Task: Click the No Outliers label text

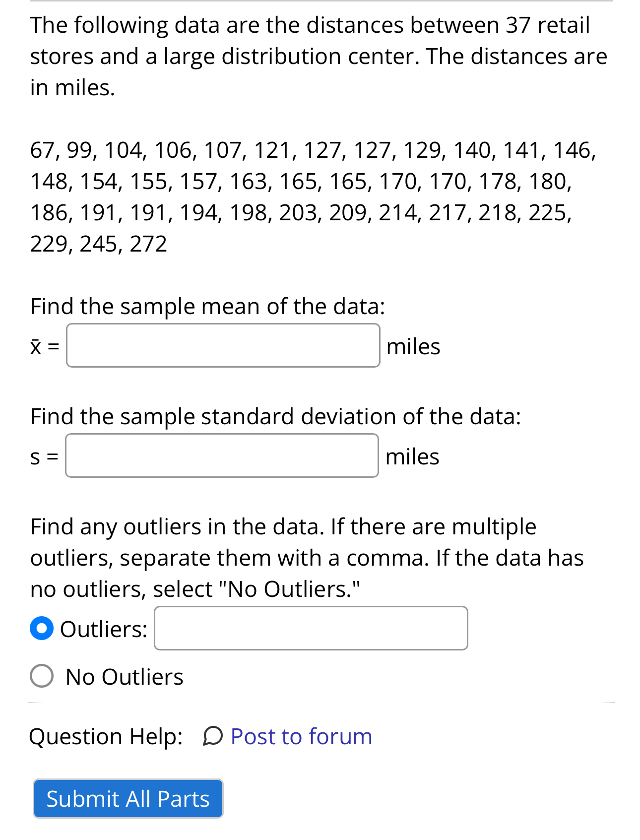Action: click(124, 676)
